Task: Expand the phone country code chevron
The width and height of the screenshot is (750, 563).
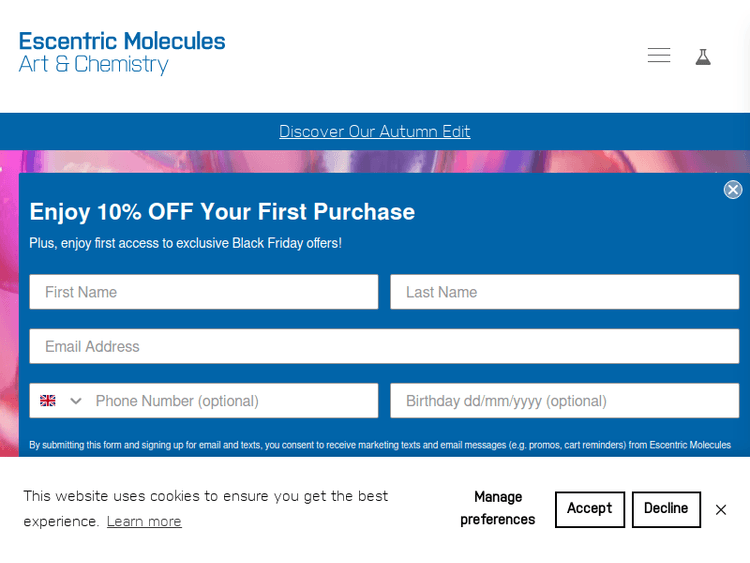Action: [76, 401]
